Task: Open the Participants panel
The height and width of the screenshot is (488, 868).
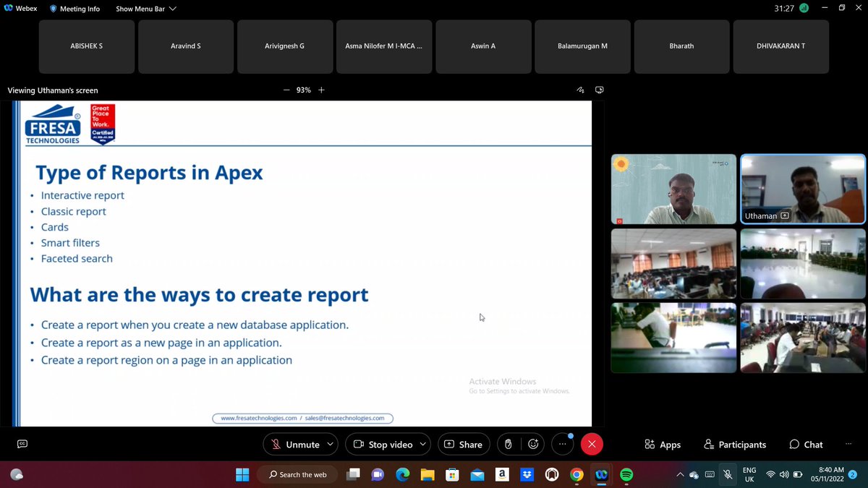Action: [734, 445]
